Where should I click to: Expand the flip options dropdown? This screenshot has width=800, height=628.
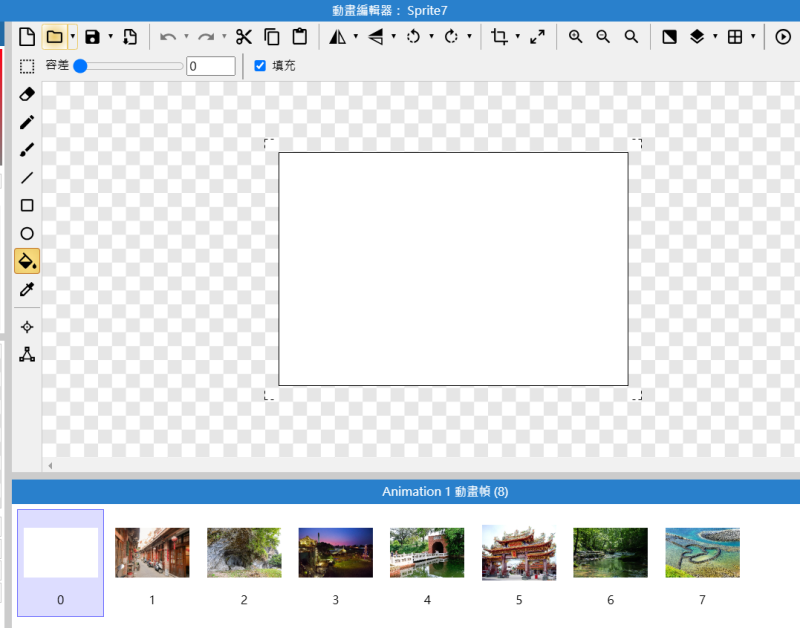393,37
